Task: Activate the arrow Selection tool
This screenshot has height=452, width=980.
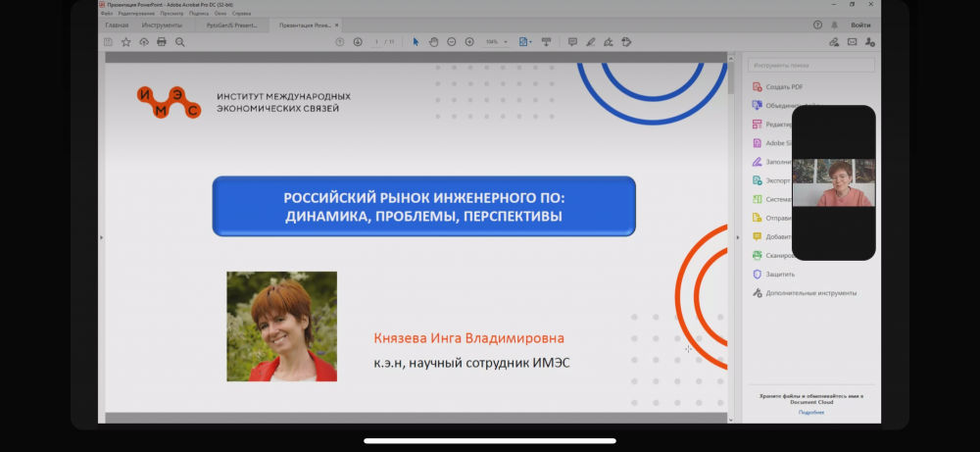Action: tap(416, 42)
